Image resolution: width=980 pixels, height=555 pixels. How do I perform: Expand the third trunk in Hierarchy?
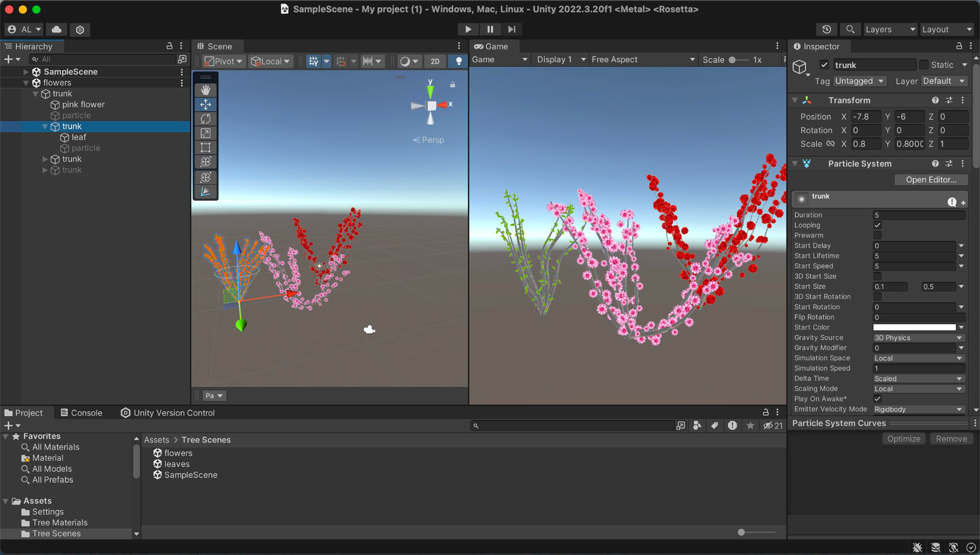click(x=45, y=159)
